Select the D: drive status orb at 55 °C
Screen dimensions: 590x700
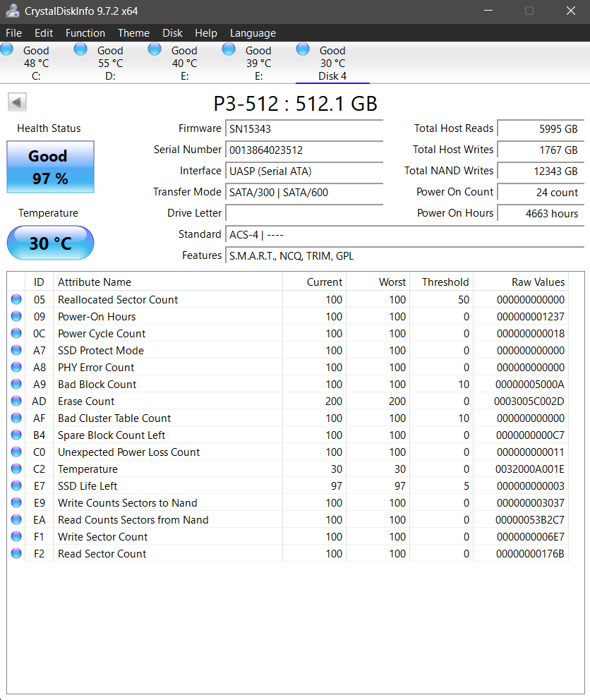[x=81, y=49]
